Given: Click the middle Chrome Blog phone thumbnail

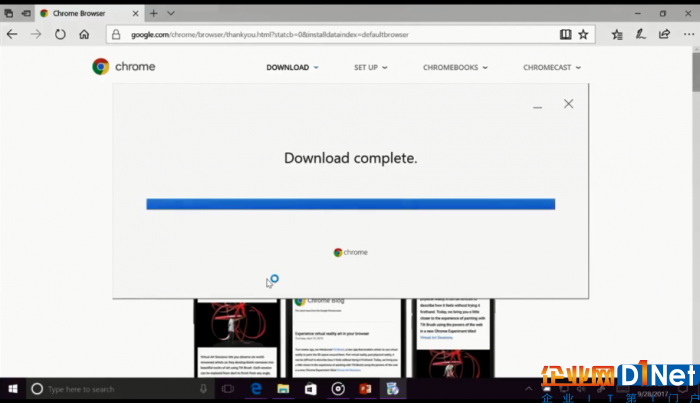Looking at the screenshot, I should [346, 338].
